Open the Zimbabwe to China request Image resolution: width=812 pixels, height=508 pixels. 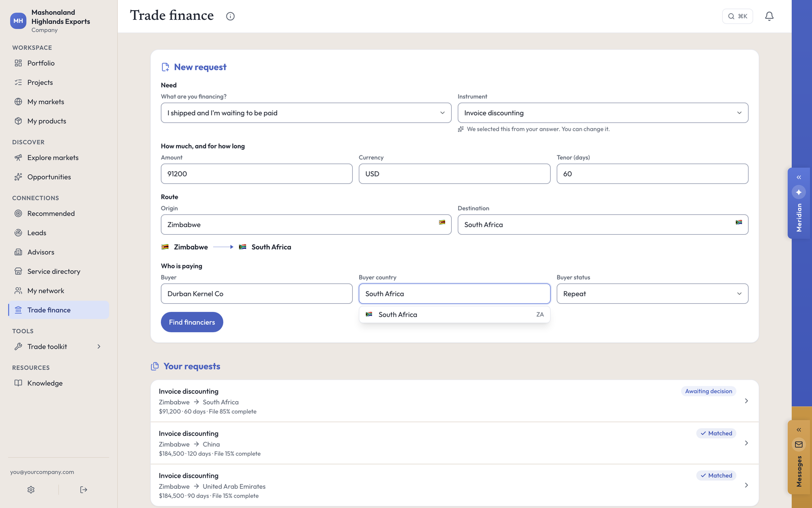tap(455, 443)
